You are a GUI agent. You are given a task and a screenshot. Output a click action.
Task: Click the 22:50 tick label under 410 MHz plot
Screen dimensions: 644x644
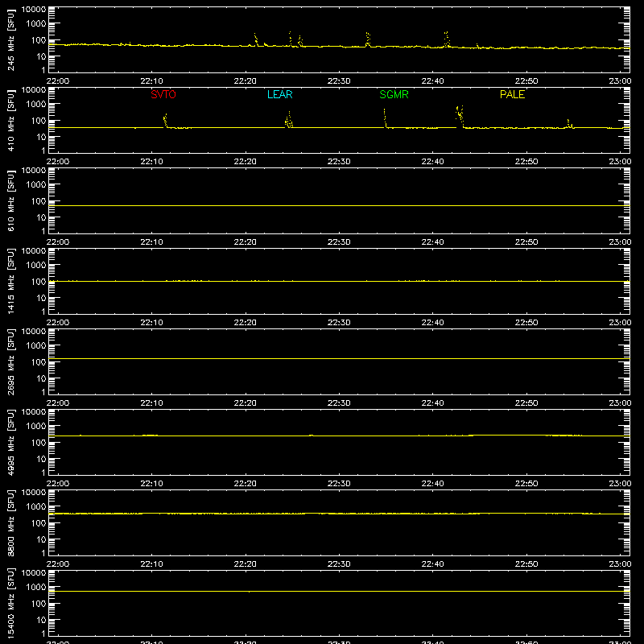(526, 162)
